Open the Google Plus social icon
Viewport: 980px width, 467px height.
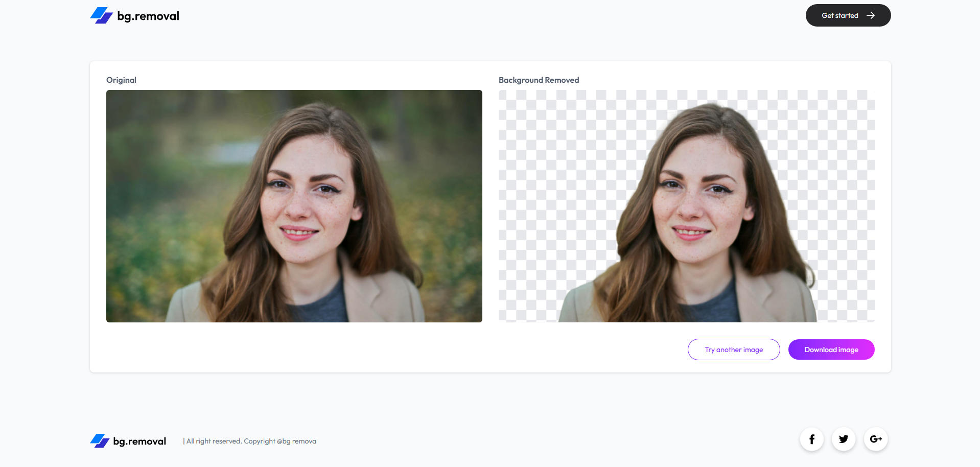coord(875,439)
